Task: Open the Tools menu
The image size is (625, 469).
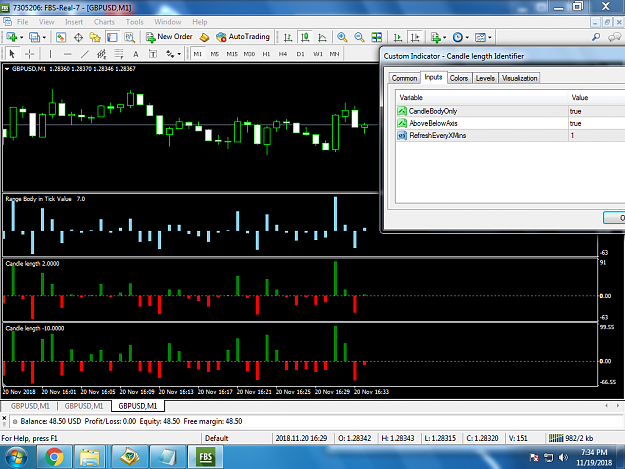Action: coord(134,22)
